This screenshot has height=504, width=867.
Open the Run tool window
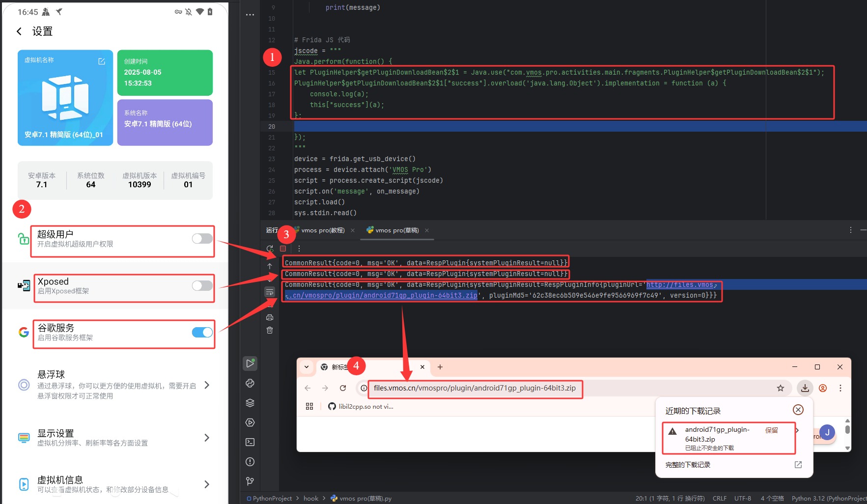click(x=250, y=364)
